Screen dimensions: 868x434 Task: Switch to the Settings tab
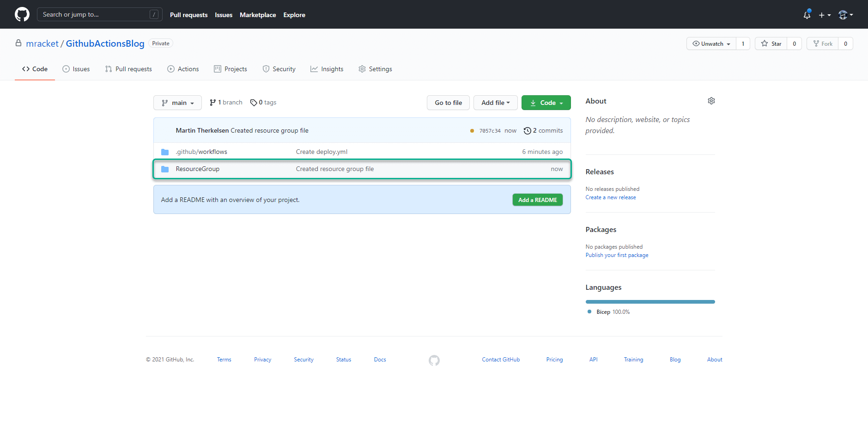(375, 69)
